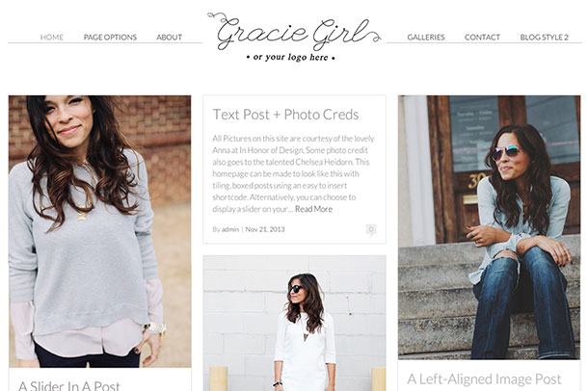This screenshot has width=588, height=391.
Task: Open the Home menu item
Action: (52, 37)
